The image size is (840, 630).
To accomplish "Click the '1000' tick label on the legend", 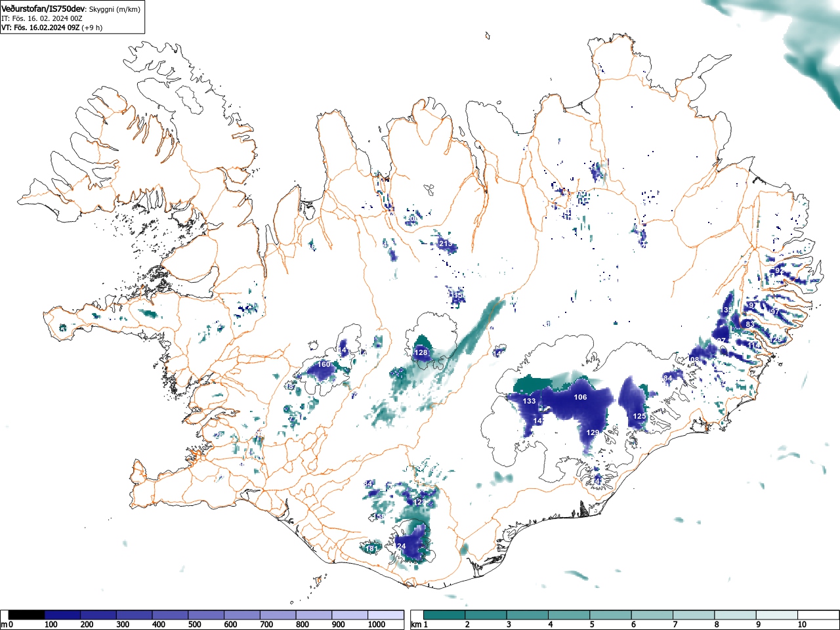I will [377, 625].
